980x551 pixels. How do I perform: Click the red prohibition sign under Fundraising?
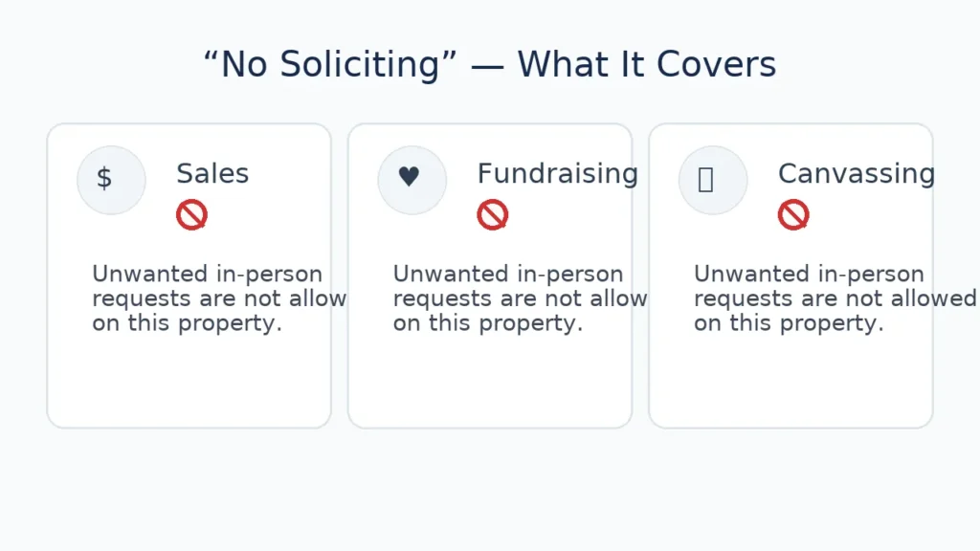pyautogui.click(x=493, y=215)
